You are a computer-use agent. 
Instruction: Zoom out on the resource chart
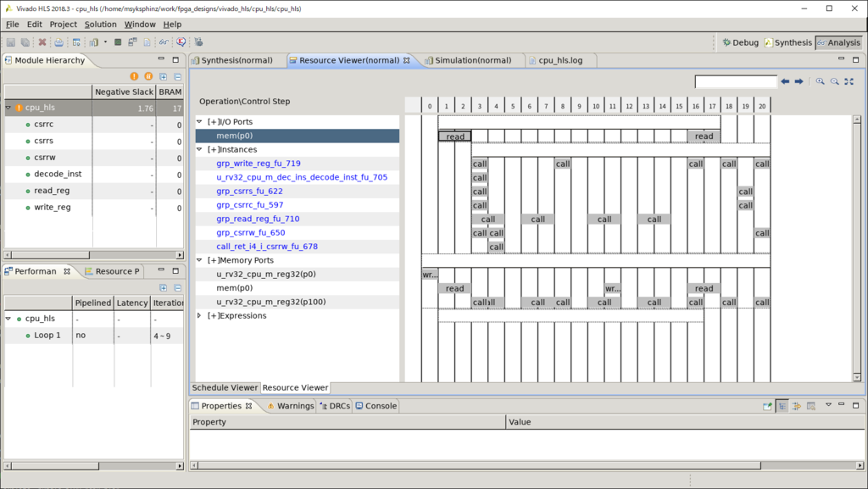(x=835, y=81)
